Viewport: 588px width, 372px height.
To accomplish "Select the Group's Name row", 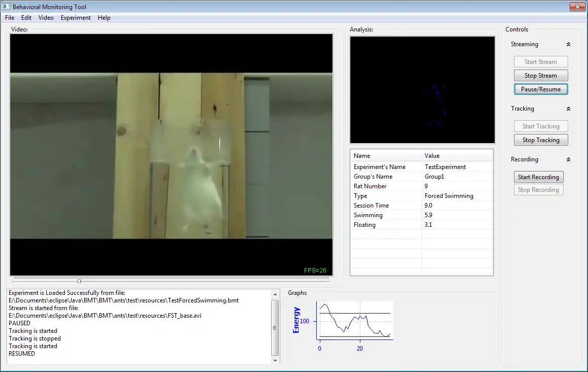I will click(x=422, y=177).
